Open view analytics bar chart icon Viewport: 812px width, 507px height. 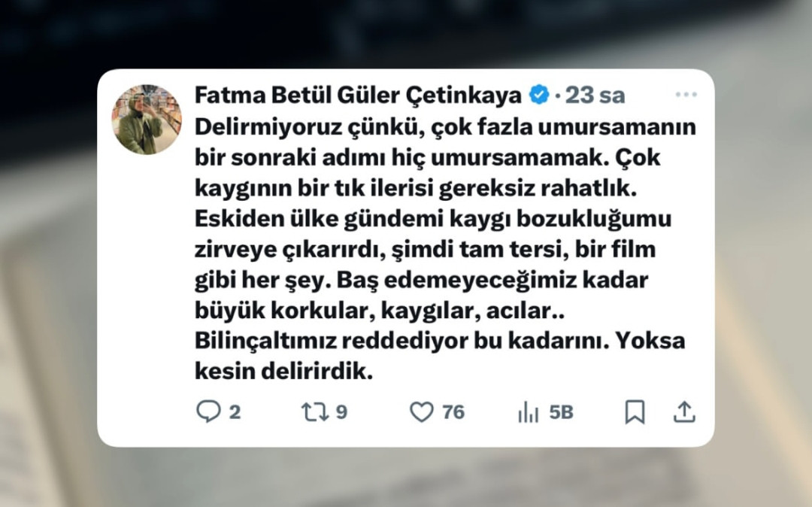point(529,412)
